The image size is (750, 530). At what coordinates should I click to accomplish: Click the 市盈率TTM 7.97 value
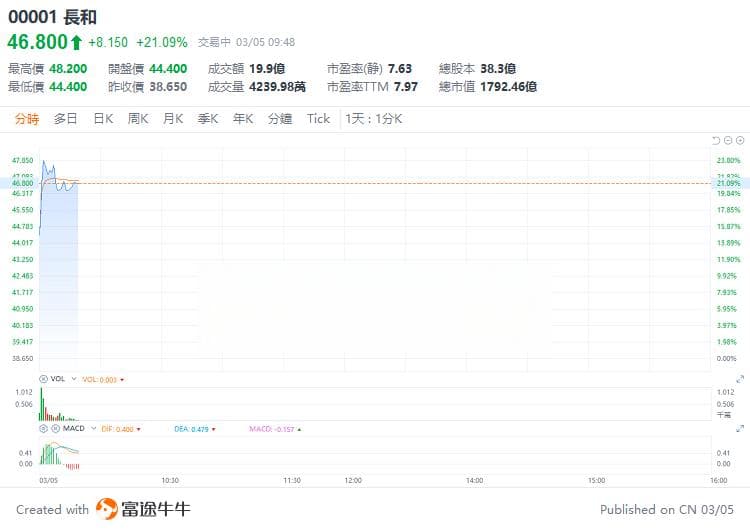click(x=406, y=87)
